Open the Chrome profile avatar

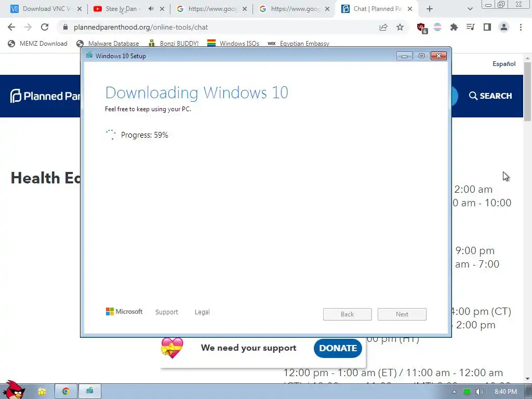click(x=504, y=27)
